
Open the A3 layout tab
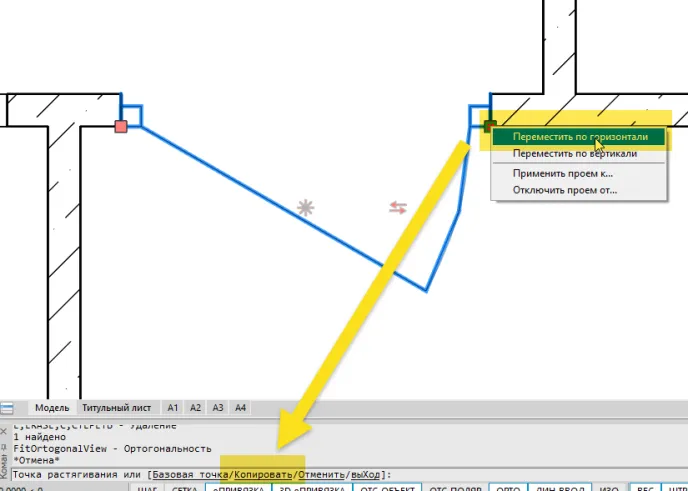218,408
